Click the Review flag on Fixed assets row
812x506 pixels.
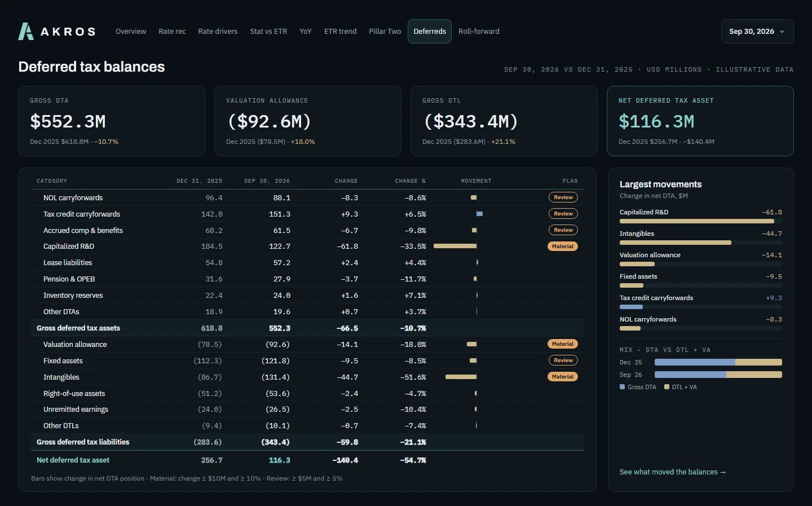coord(563,360)
